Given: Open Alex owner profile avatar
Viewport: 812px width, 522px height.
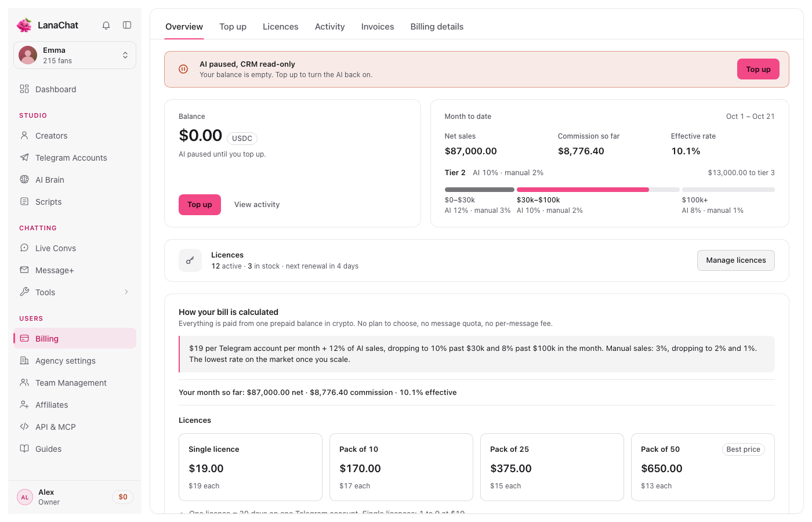Looking at the screenshot, I should (25, 497).
